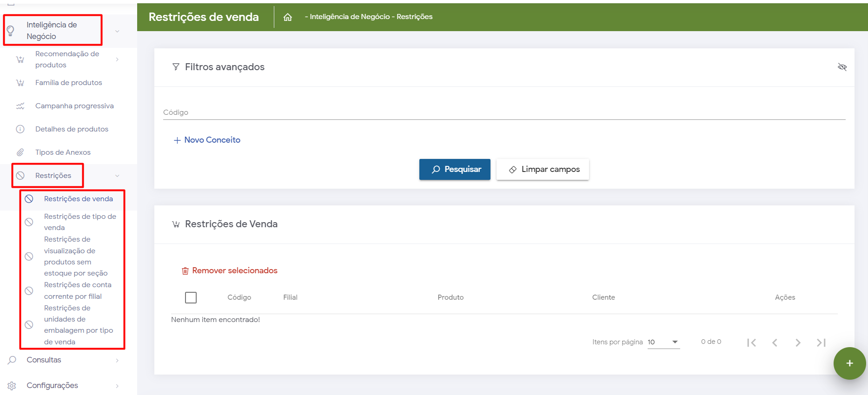Click the Código filter input field
868x395 pixels.
coord(504,112)
